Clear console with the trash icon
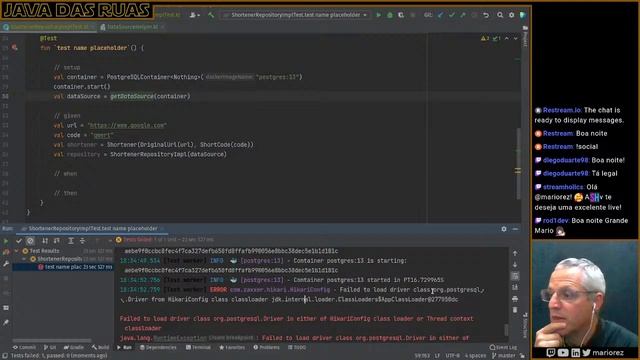 [x=515, y=310]
